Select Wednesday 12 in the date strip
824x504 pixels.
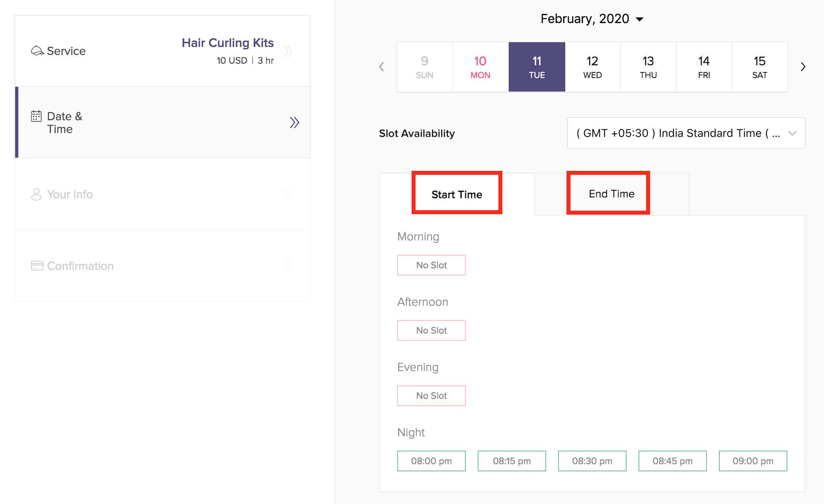coord(592,67)
